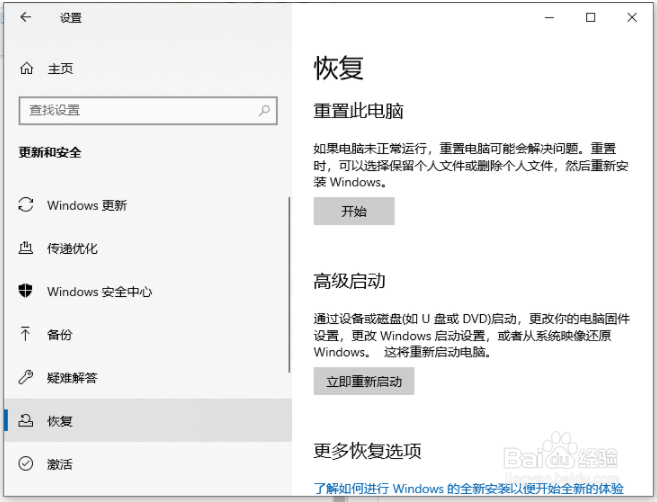This screenshot has height=502, width=657.
Task: Focus the 查找设置 search field
Action: 148,111
